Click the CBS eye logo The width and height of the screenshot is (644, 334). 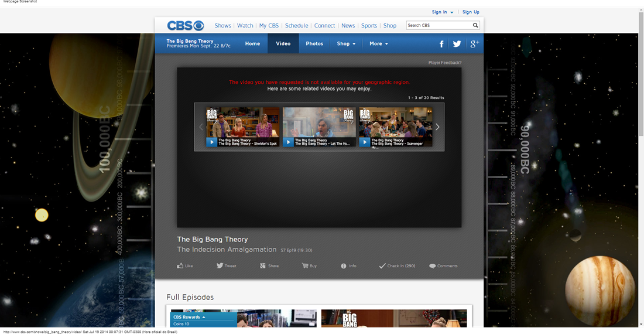(x=185, y=25)
